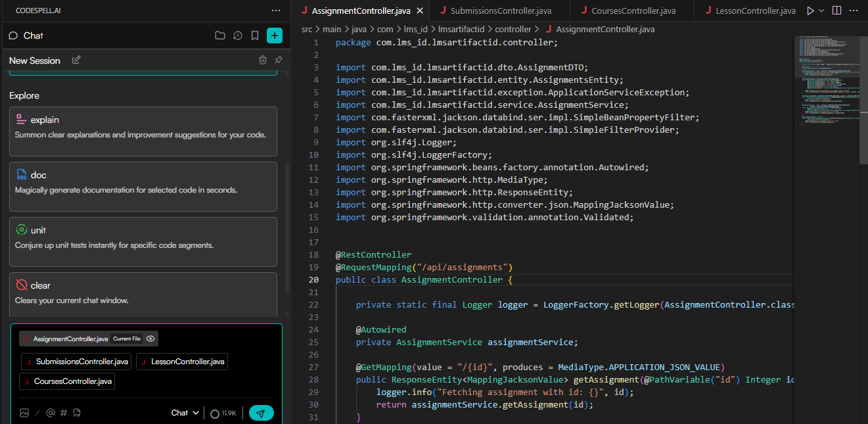
Task: Click the doc card icon
Action: 21,175
